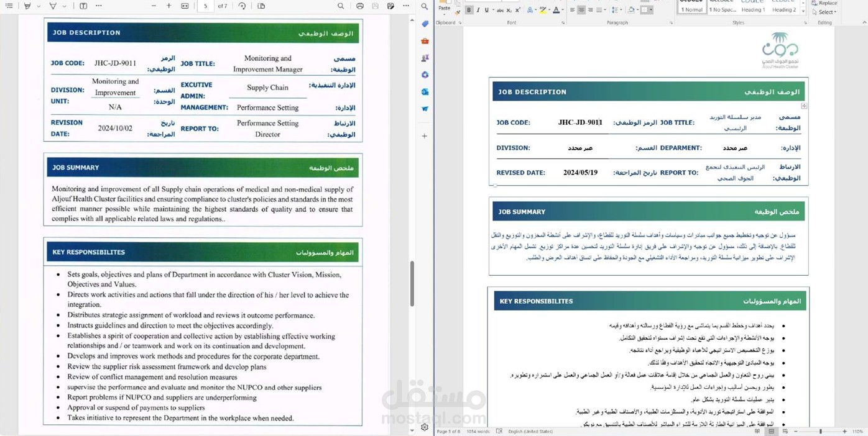
Task: Toggle Superscript in Word ribbon
Action: pyautogui.click(x=517, y=10)
